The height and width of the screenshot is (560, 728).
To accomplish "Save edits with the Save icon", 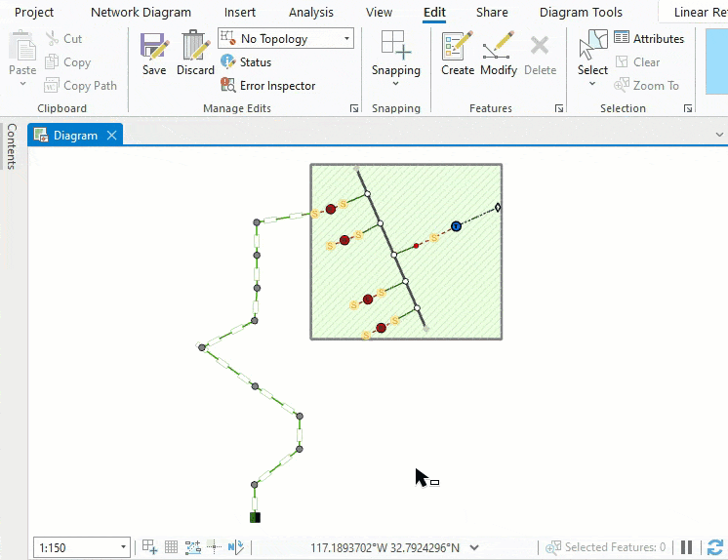I will pyautogui.click(x=154, y=46).
